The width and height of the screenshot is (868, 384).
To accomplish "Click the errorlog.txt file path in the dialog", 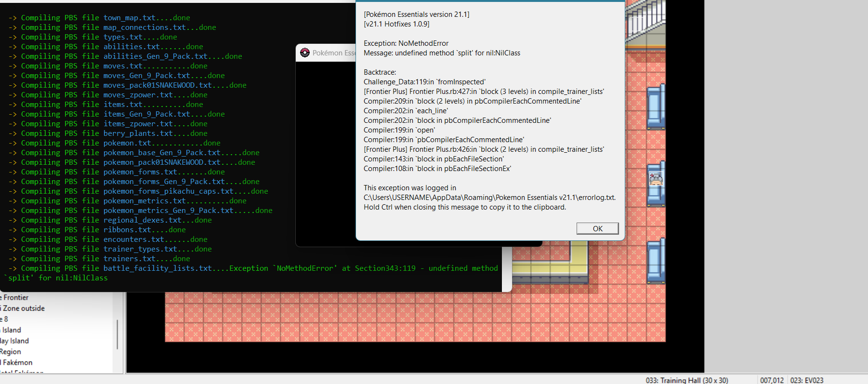I will pos(490,198).
